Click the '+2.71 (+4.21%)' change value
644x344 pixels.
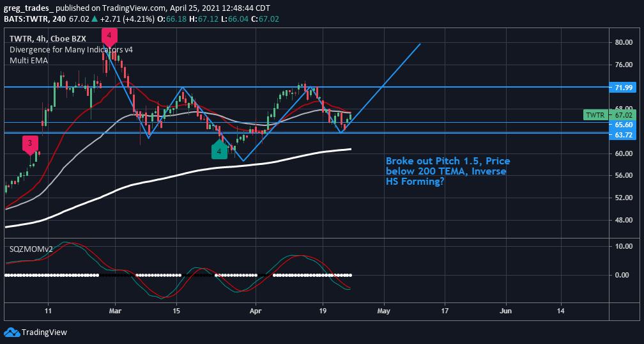coord(126,19)
